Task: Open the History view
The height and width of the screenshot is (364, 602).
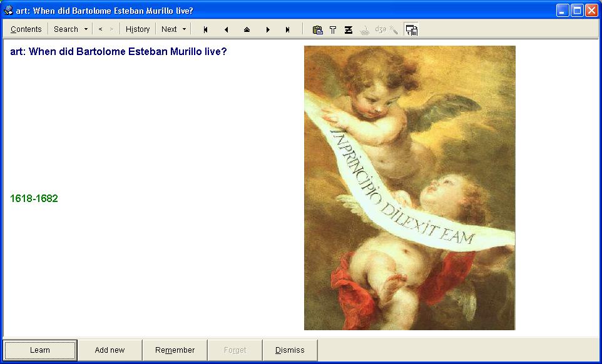Action: pyautogui.click(x=138, y=29)
